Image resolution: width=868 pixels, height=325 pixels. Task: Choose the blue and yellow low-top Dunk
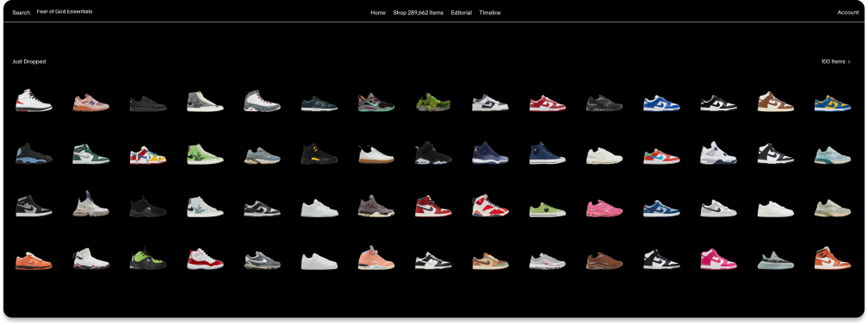pyautogui.click(x=832, y=103)
